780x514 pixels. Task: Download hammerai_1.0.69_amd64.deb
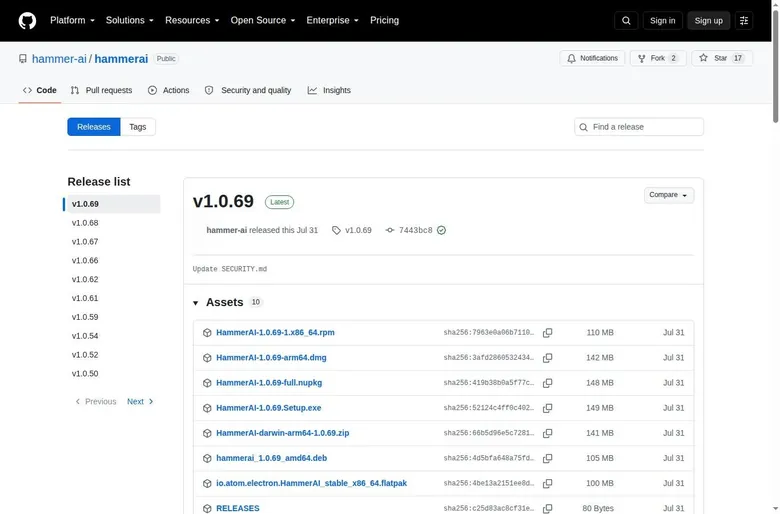coord(272,458)
